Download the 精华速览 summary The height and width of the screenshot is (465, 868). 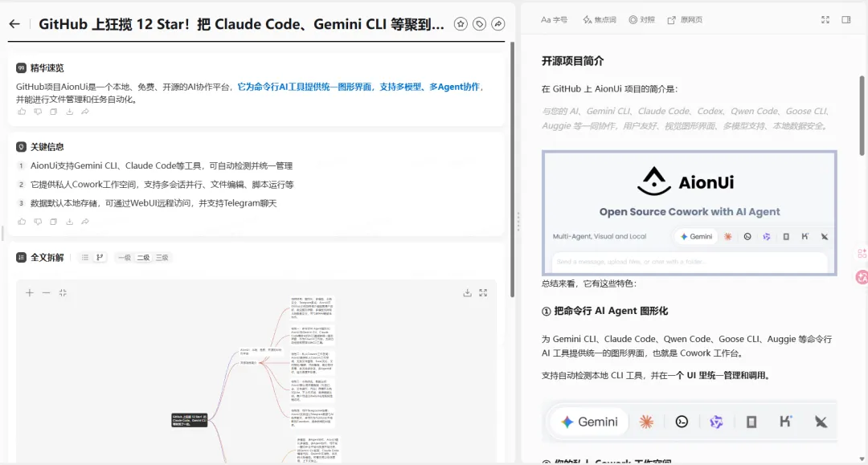(69, 112)
